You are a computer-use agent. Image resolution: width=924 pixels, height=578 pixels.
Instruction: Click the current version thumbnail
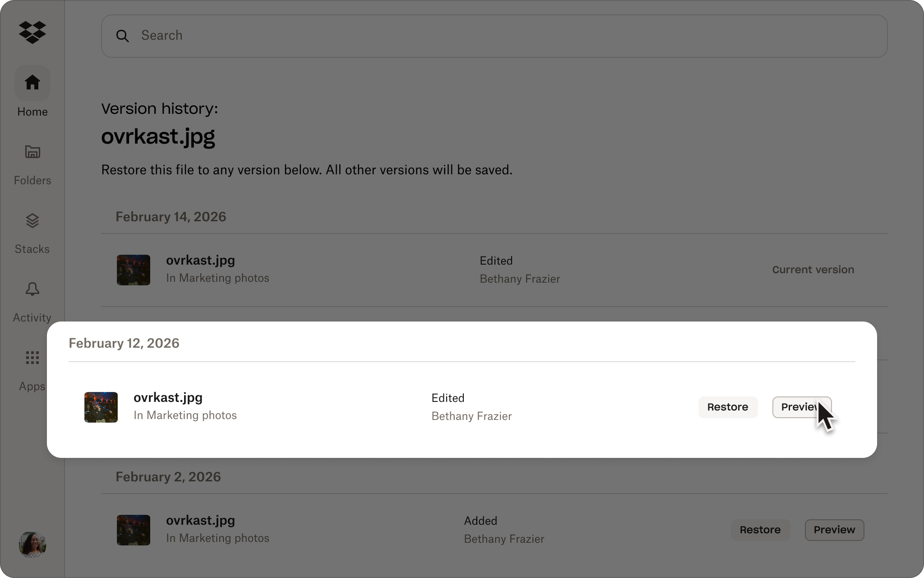point(133,270)
